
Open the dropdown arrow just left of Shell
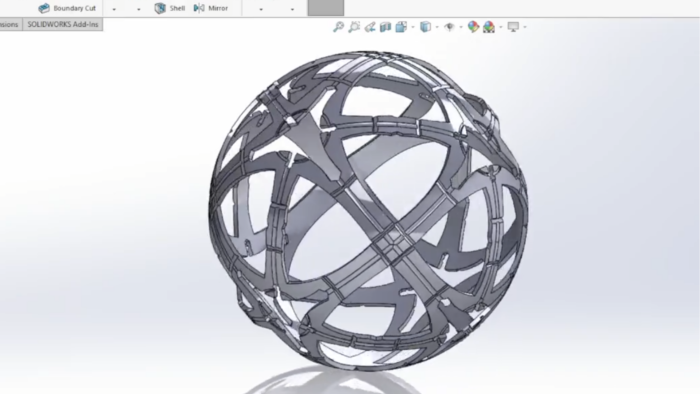(x=139, y=9)
